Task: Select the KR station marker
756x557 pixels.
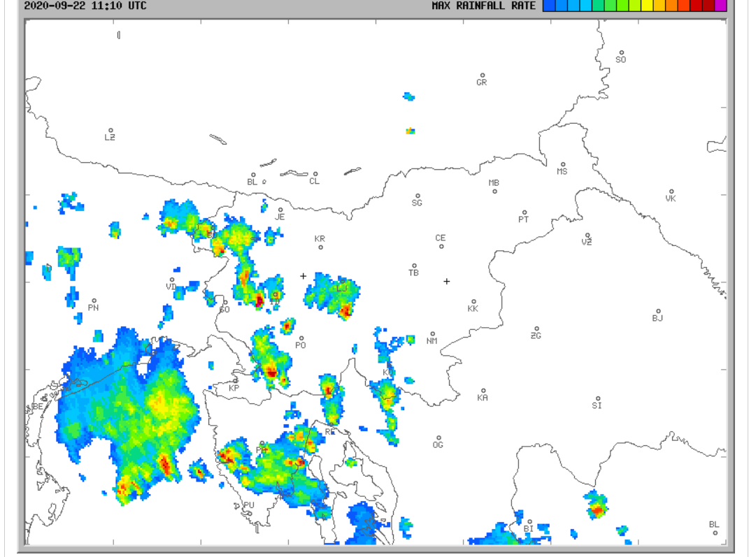Action: point(321,247)
